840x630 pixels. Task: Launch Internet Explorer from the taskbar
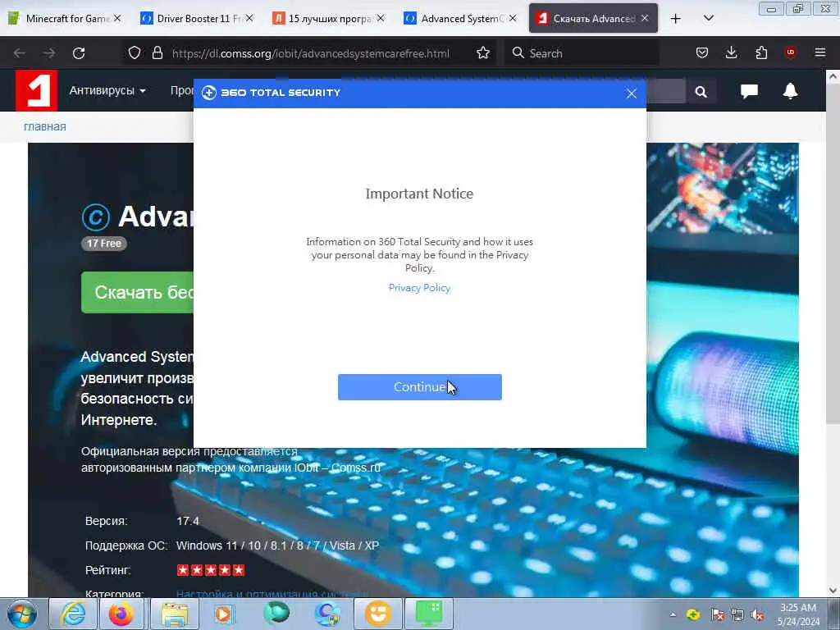[x=73, y=614]
